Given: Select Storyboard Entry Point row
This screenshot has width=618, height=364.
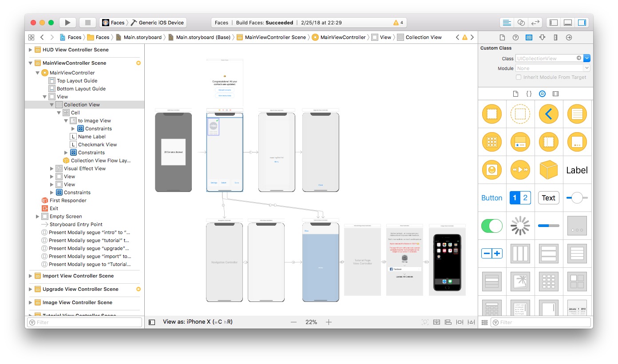Looking at the screenshot, I should click(76, 224).
